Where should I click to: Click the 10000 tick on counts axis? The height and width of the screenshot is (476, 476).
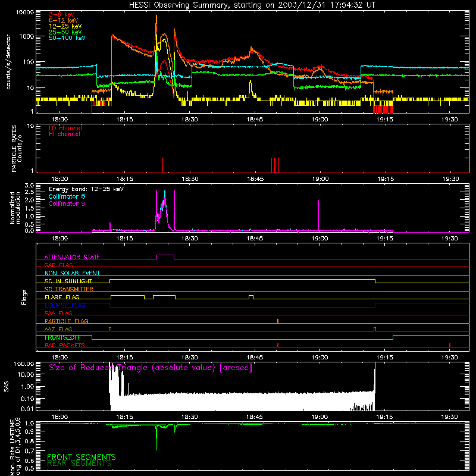coord(25,12)
